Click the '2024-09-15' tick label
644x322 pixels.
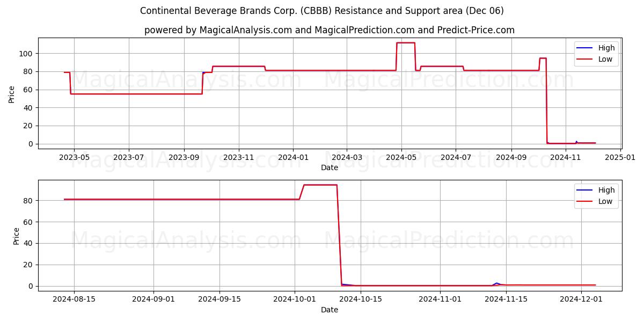[x=219, y=299]
